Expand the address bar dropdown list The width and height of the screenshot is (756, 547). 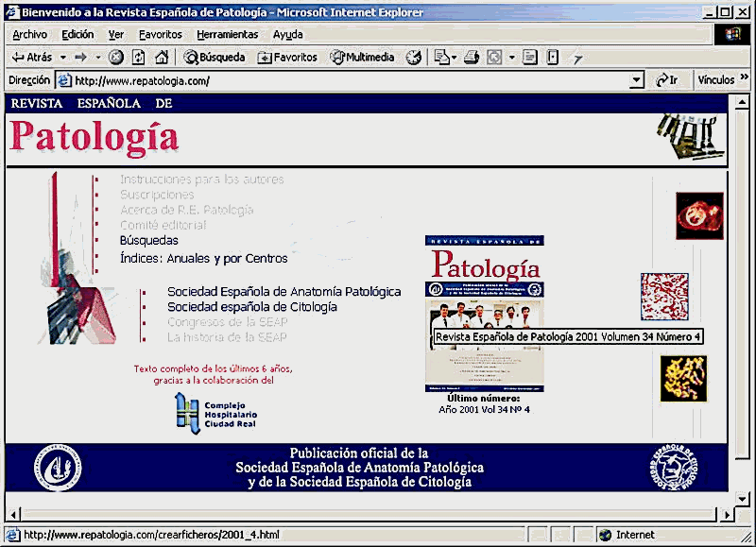click(x=637, y=81)
